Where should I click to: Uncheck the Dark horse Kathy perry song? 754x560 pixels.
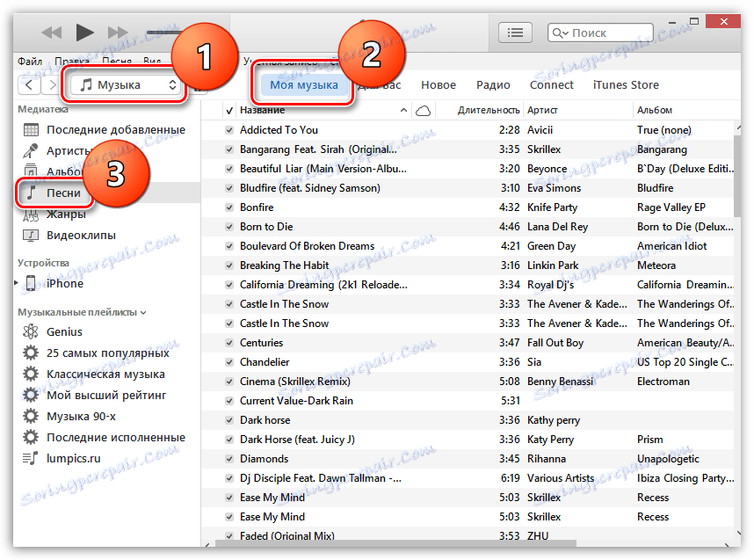(229, 420)
